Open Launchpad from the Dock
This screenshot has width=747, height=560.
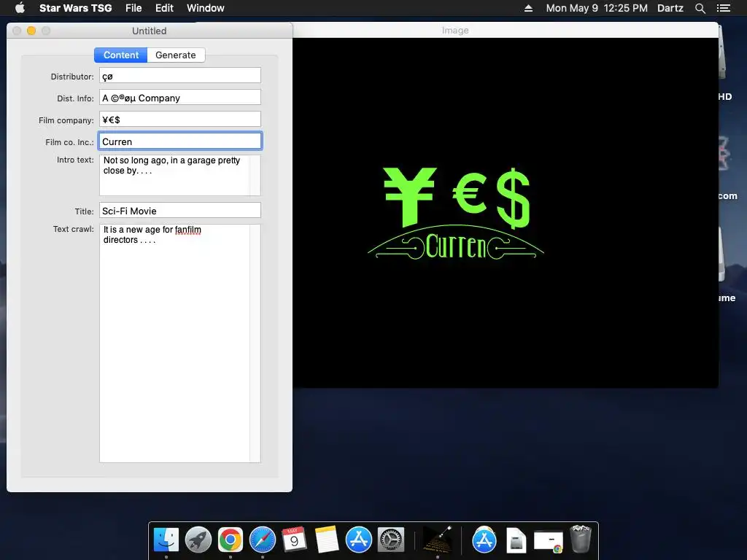tap(198, 540)
